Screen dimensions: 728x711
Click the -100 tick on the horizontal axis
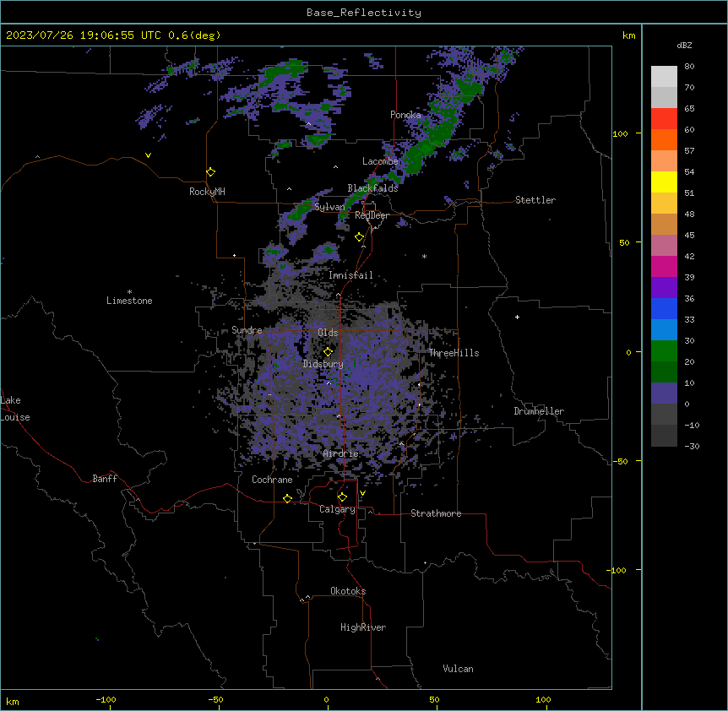coord(106,699)
